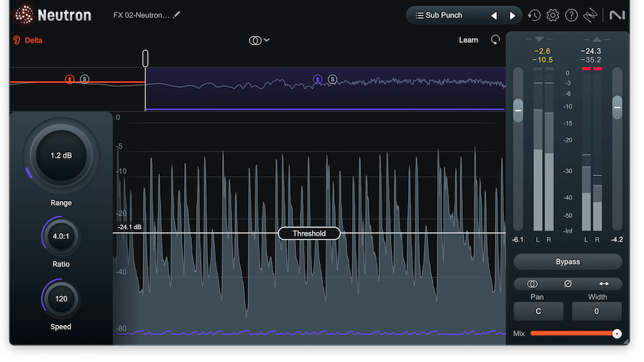Image resolution: width=644 pixels, height=362 pixels.
Task: Toggle the Delta listen button
Action: (28, 40)
